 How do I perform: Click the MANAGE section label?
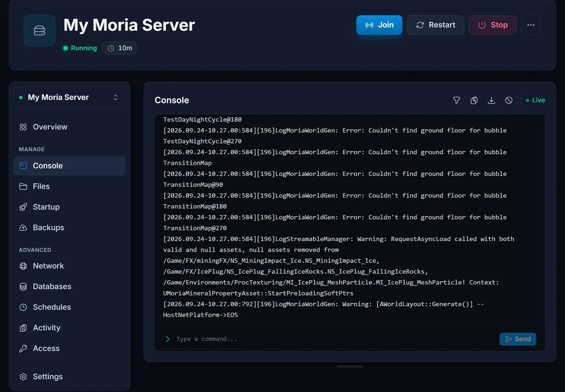pyautogui.click(x=32, y=149)
